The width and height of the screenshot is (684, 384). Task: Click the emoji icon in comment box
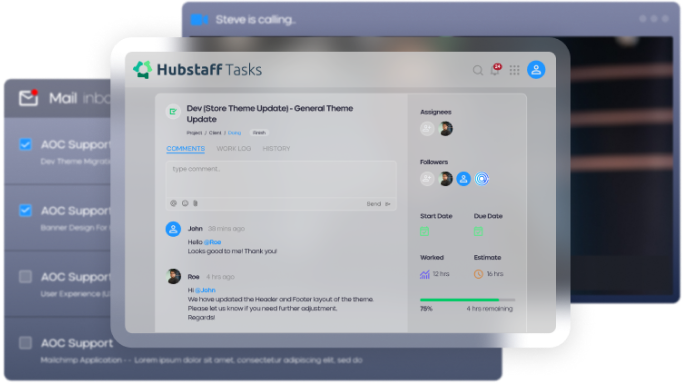(185, 203)
